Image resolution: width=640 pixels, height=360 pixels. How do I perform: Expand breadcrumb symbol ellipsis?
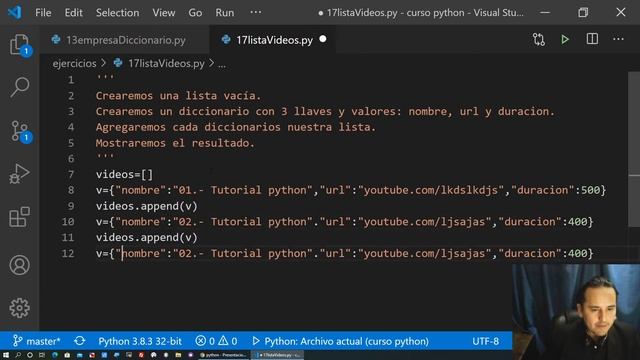(x=222, y=64)
